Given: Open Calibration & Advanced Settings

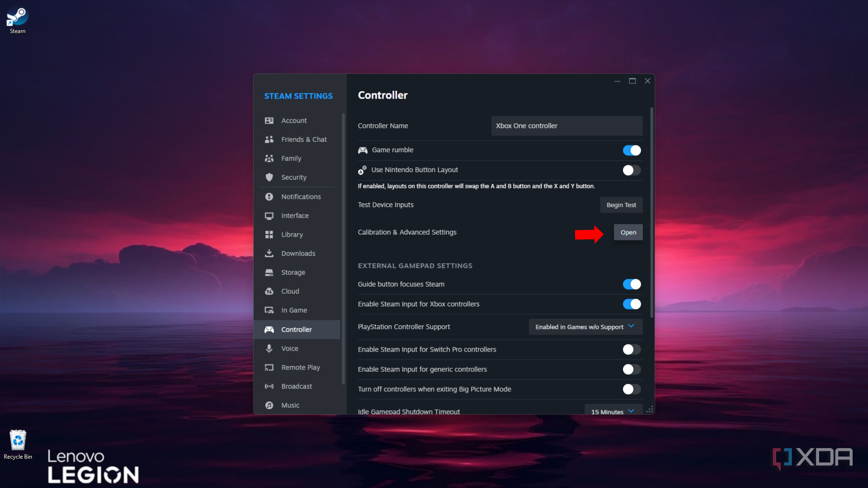Looking at the screenshot, I should [628, 232].
